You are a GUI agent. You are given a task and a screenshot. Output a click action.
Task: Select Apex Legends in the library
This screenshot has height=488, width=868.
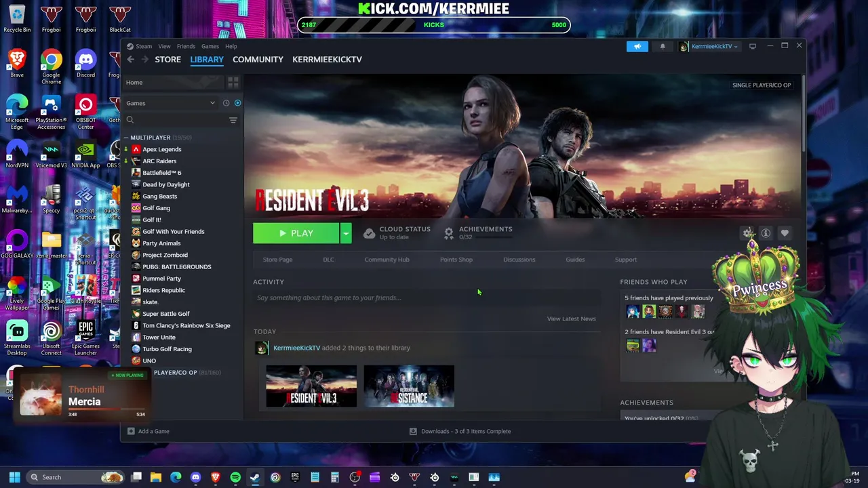(161, 149)
